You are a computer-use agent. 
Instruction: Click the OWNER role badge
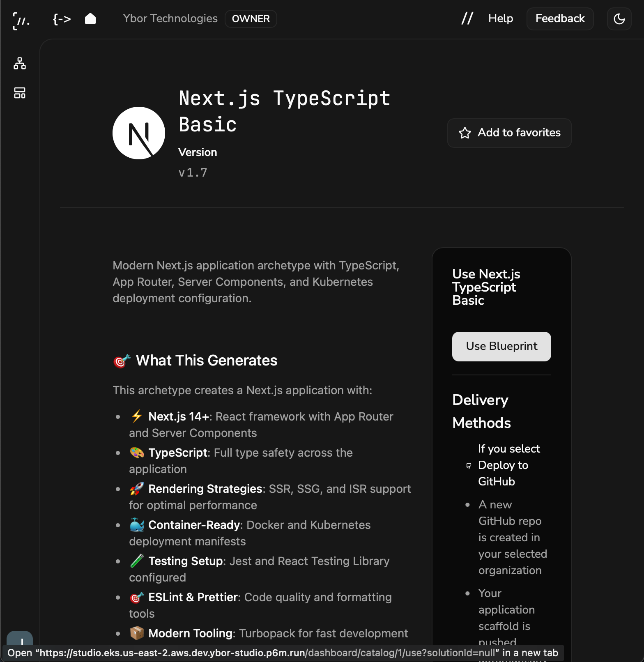pyautogui.click(x=251, y=19)
